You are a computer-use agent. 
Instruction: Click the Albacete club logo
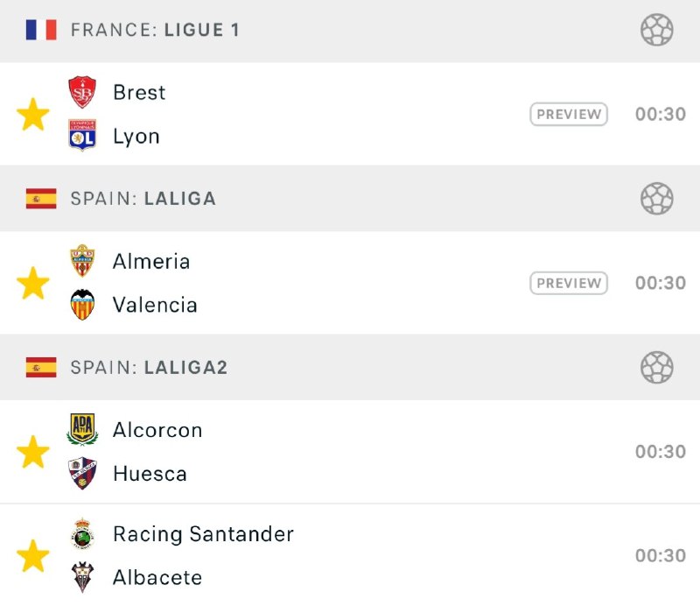tap(82, 578)
